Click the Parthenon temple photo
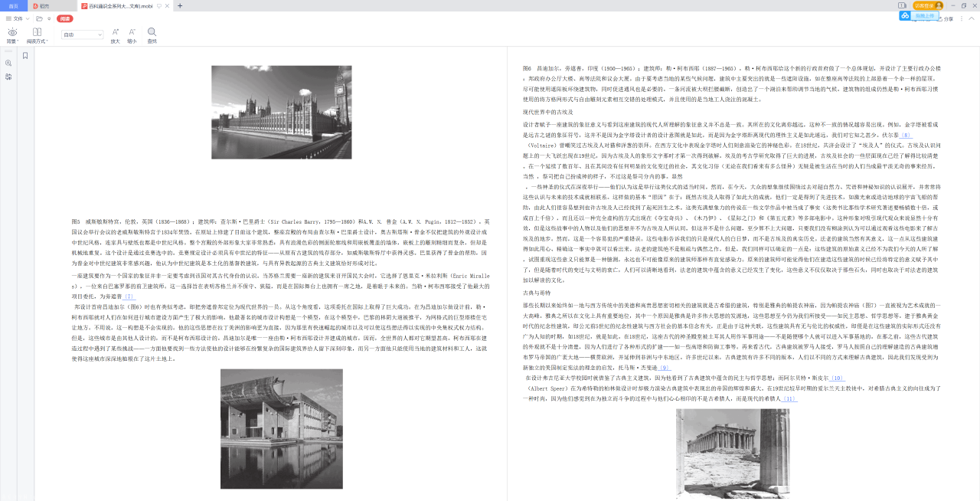The image size is (980, 501). point(733,454)
